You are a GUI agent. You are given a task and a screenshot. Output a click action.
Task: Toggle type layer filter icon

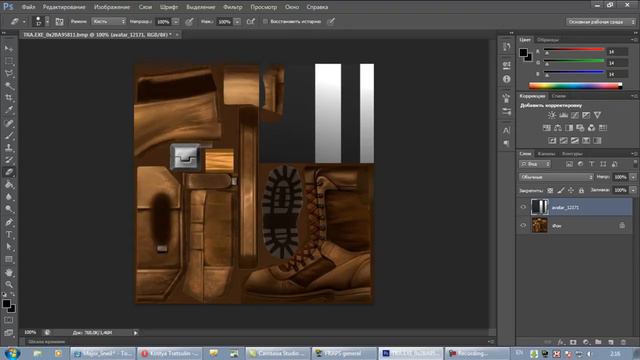click(x=592, y=164)
